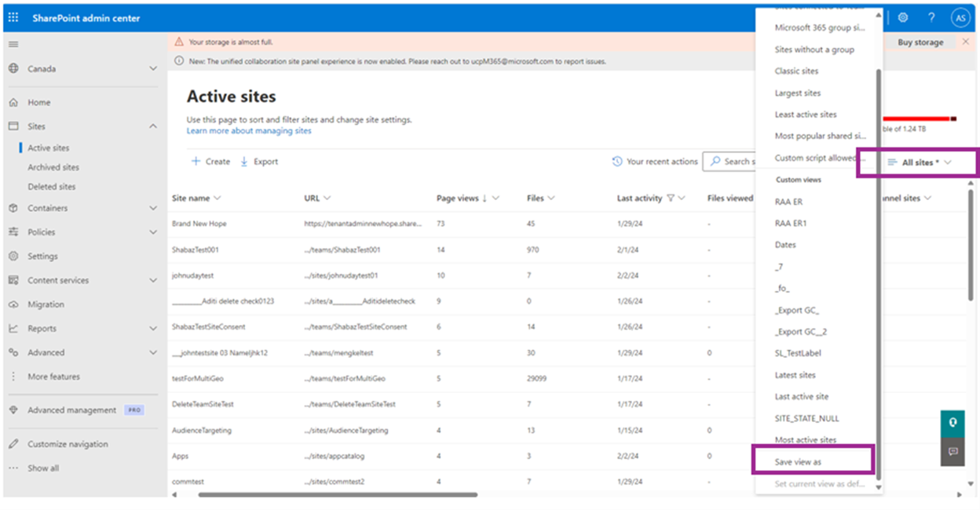Export the active sites list
The image size is (980, 510).
[259, 162]
